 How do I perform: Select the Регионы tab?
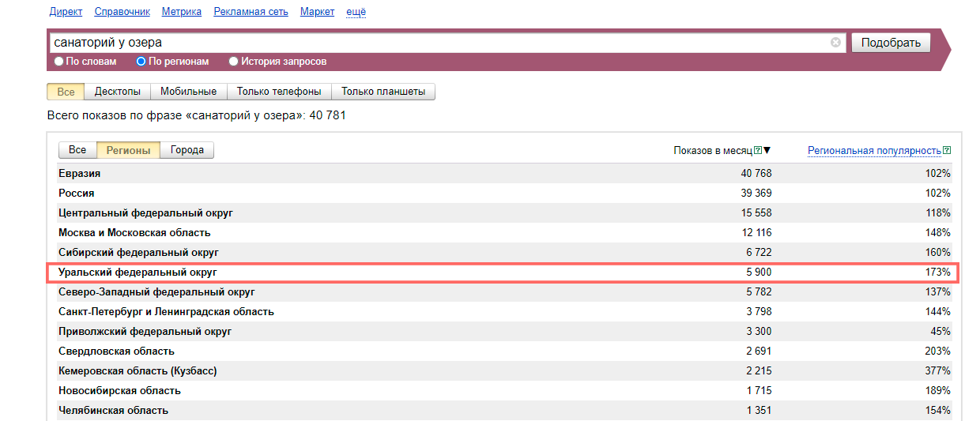pos(128,150)
